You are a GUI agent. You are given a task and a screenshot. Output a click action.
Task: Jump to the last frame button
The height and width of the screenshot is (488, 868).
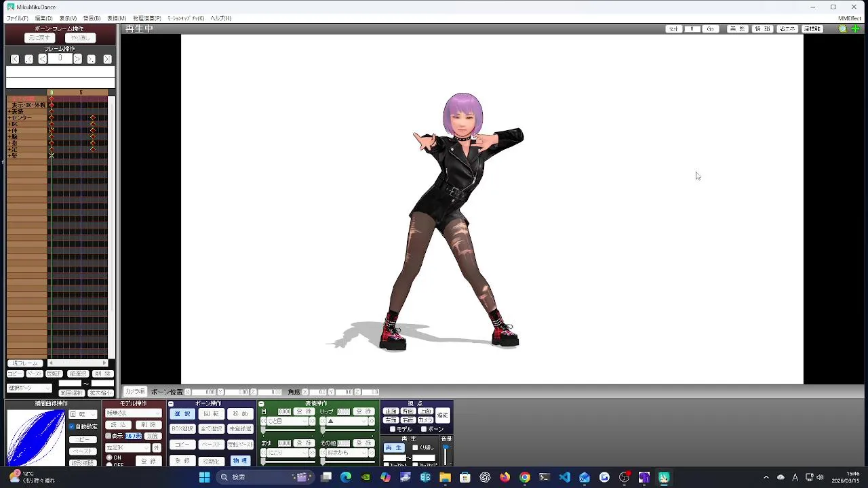click(x=107, y=59)
